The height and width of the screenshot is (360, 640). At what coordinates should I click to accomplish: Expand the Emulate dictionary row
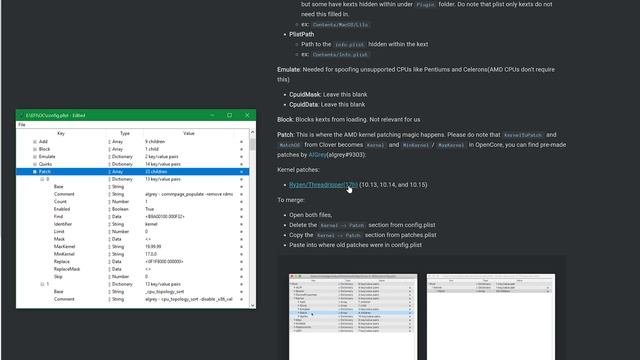click(35, 157)
